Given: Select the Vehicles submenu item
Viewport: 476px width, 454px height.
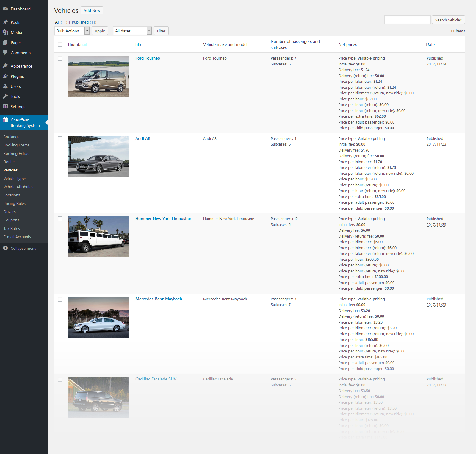Looking at the screenshot, I should (x=11, y=170).
